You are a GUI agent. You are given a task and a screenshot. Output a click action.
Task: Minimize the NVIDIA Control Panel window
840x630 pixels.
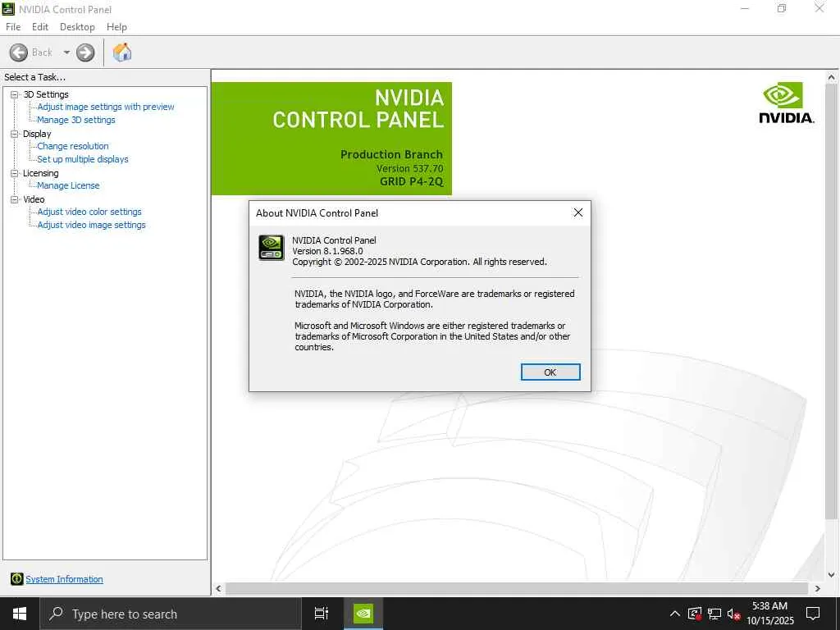[745, 8]
